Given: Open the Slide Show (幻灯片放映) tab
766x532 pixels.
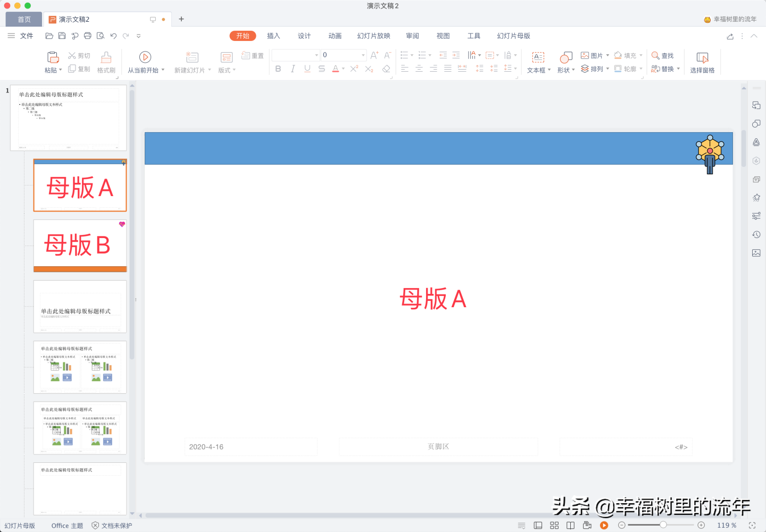Looking at the screenshot, I should pos(374,36).
